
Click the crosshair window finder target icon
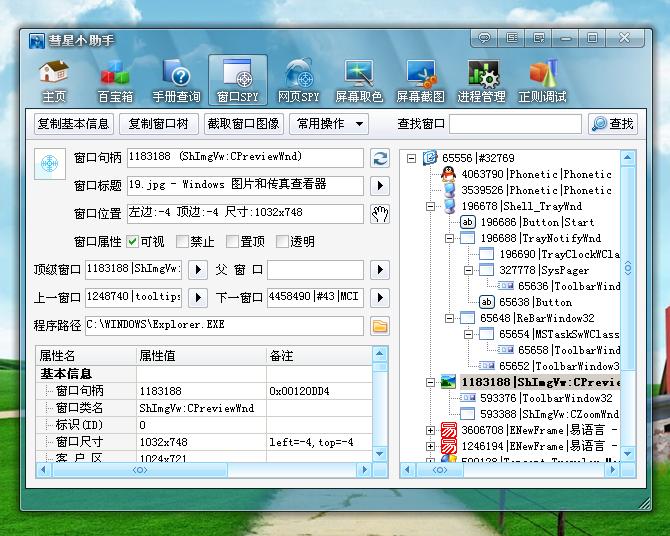point(49,163)
